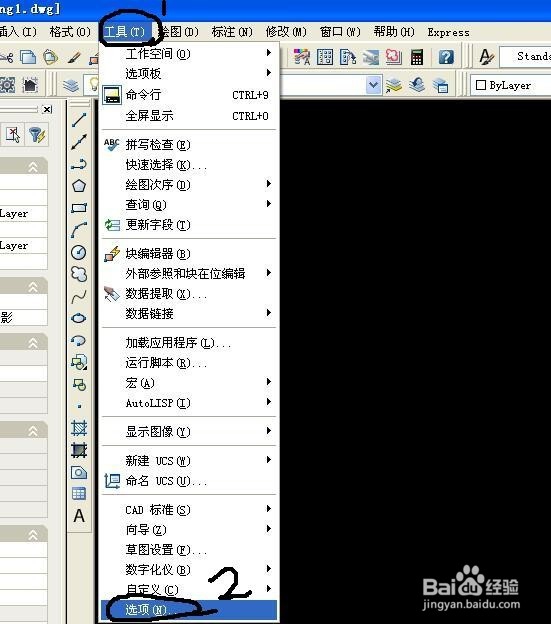Image resolution: width=551 pixels, height=624 pixels.
Task: Select the Revision Cloud tool
Action: [x=79, y=274]
